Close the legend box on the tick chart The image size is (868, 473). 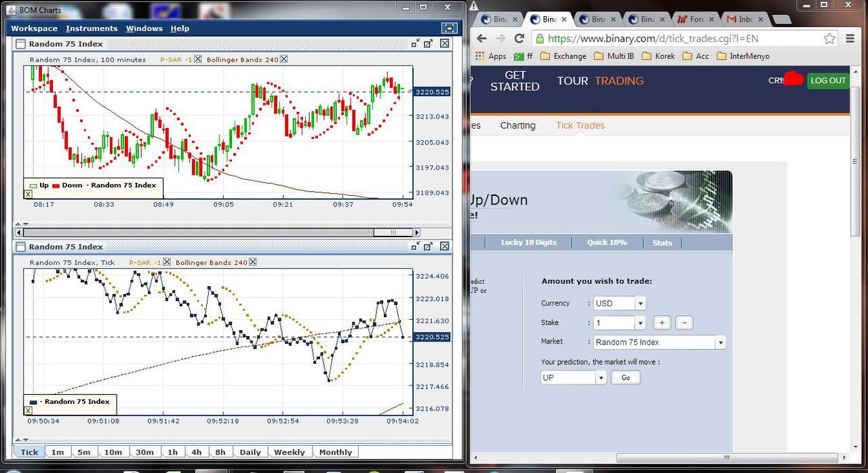coord(28,411)
